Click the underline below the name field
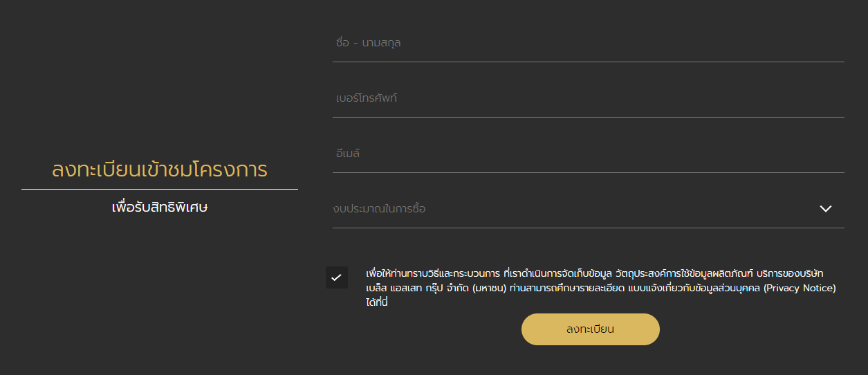The height and width of the screenshot is (375, 868). pyautogui.click(x=589, y=62)
